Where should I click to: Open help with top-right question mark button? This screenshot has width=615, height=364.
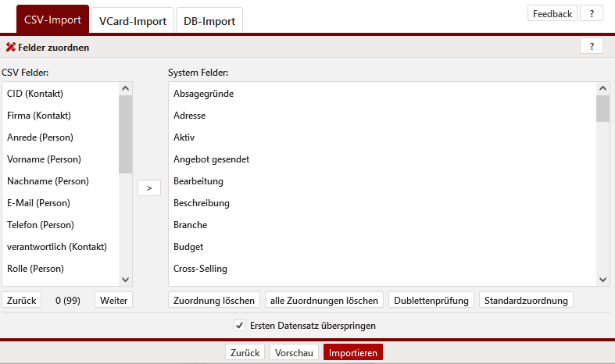coord(591,14)
